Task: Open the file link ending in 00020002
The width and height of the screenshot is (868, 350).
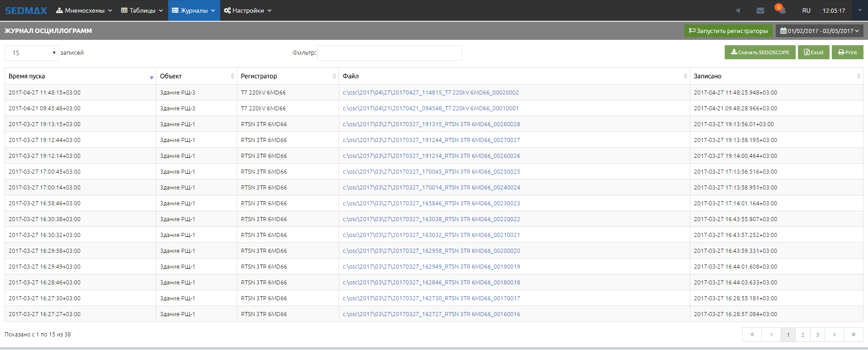Action: coord(430,93)
